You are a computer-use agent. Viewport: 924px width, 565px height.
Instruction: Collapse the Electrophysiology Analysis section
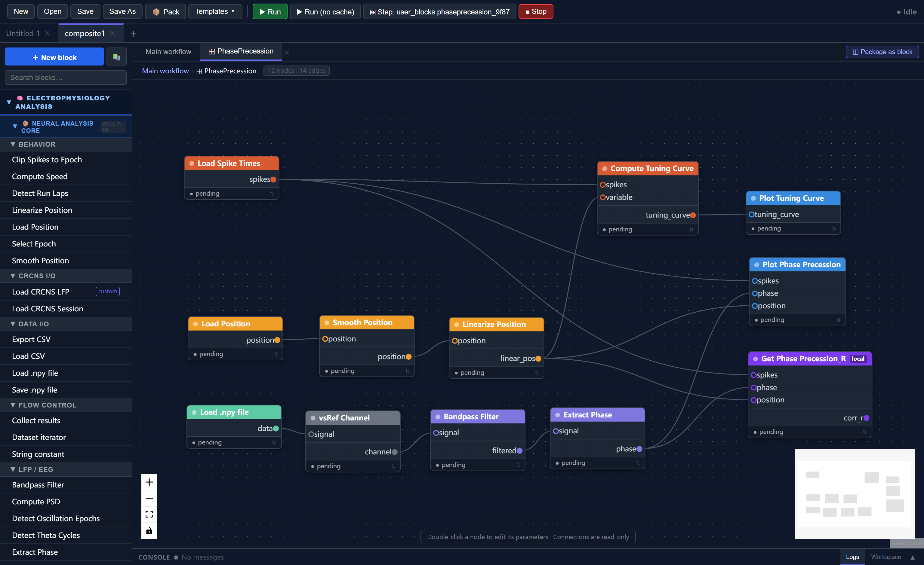(x=9, y=102)
